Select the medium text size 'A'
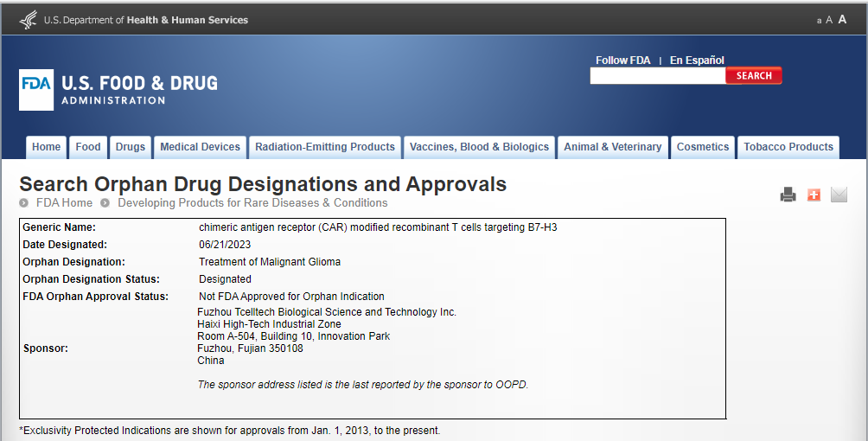 click(x=829, y=20)
